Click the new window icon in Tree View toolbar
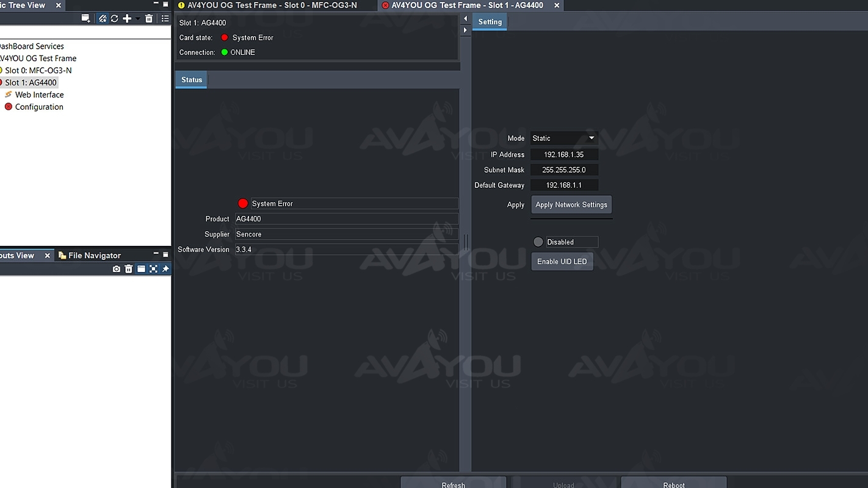This screenshot has width=868, height=488. click(85, 19)
